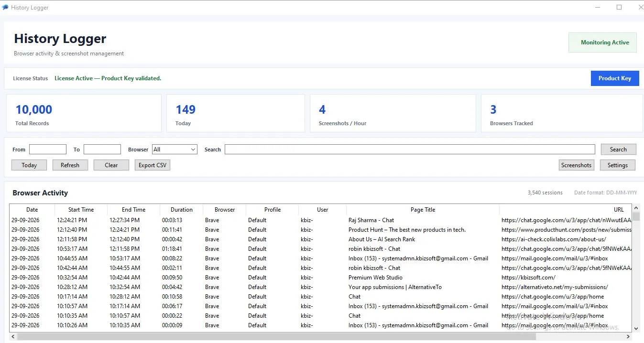The height and width of the screenshot is (343, 644).
Task: Click the 10:10:26 AM start time cell
Action: click(x=72, y=325)
